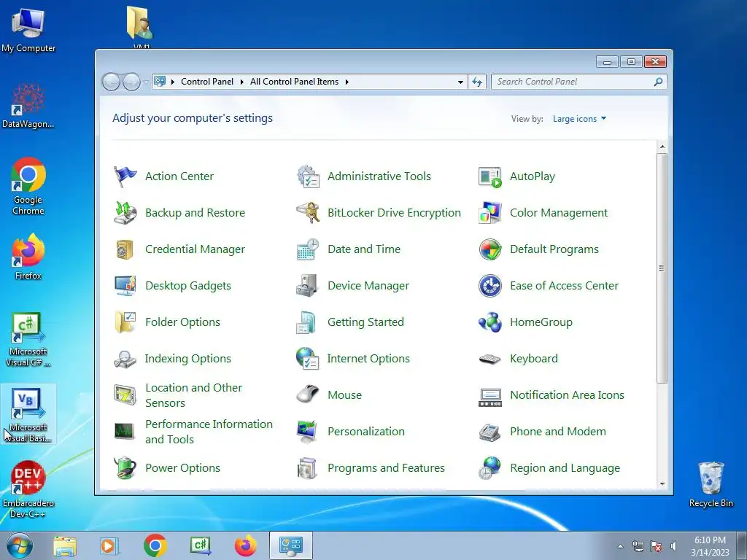Open the AutoPlay icon
The width and height of the screenshot is (747, 560).
490,176
